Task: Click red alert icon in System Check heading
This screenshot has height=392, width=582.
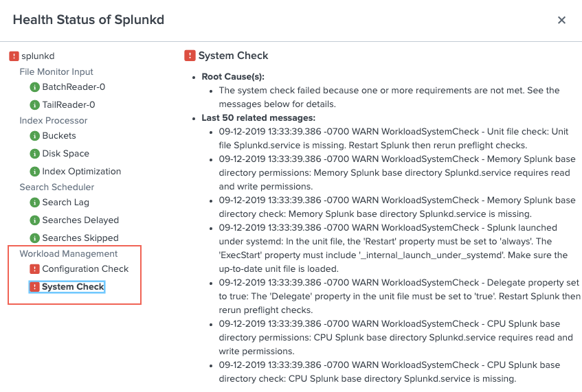Action: point(190,56)
